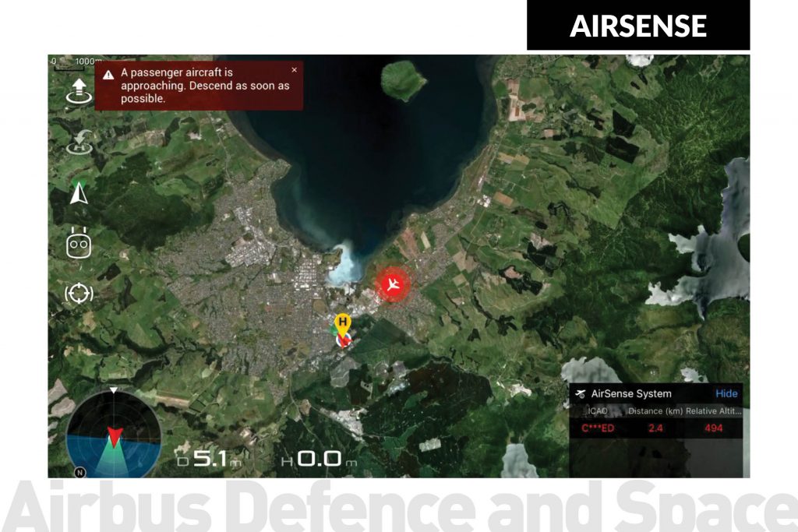Click the AIRSENSE title banner
Image resolution: width=798 pixels, height=532 pixels.
[x=638, y=26]
